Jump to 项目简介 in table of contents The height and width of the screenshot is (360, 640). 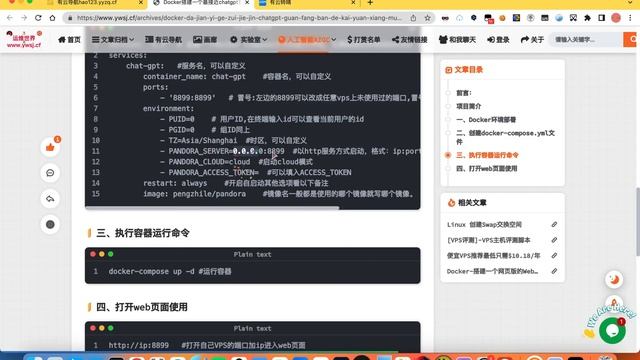point(469,106)
